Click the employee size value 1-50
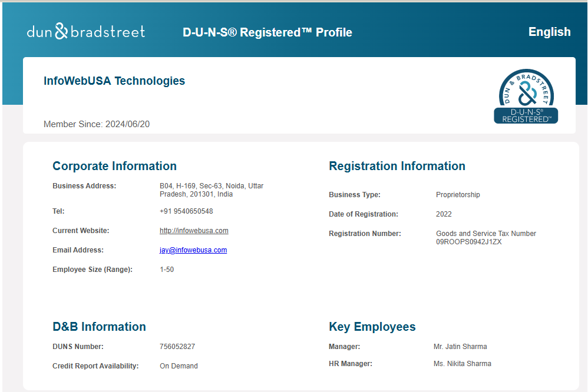The height and width of the screenshot is (392, 588). point(167,270)
